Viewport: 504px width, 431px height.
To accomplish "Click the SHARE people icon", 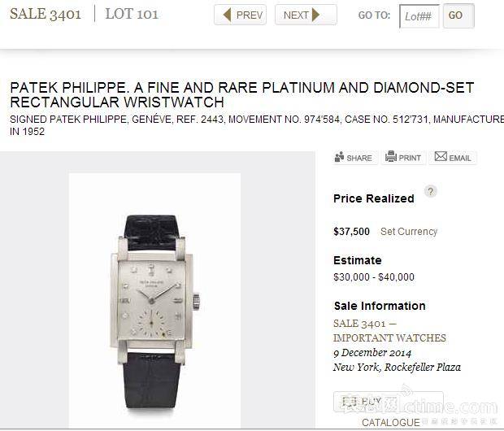I will (x=339, y=157).
